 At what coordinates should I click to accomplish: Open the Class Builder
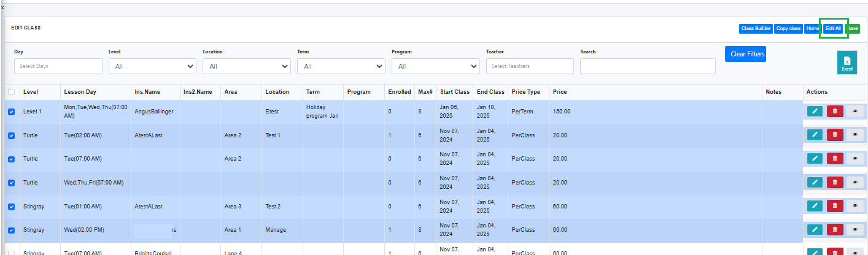[756, 28]
